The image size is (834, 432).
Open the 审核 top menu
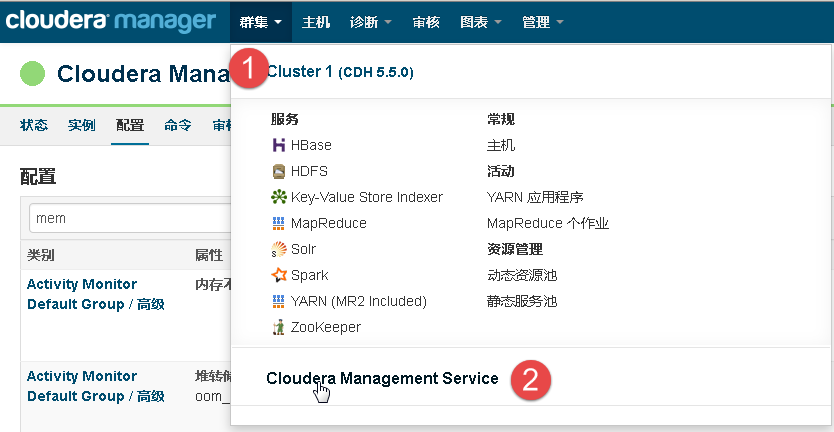tap(426, 22)
